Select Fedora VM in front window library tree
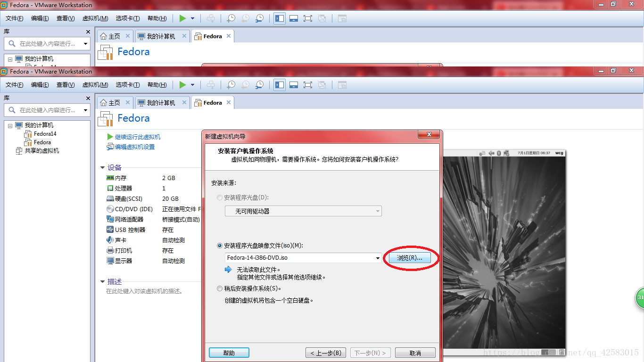The image size is (644, 362). coord(42,142)
